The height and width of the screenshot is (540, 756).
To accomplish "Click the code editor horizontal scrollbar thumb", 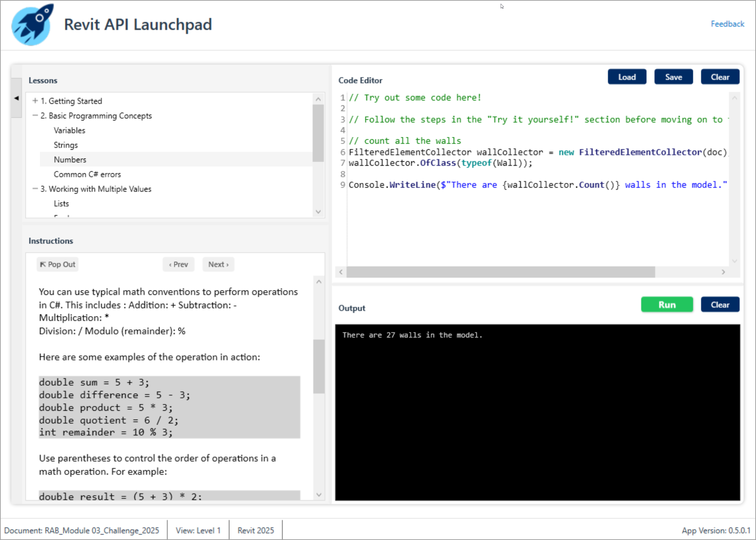I will (500, 272).
